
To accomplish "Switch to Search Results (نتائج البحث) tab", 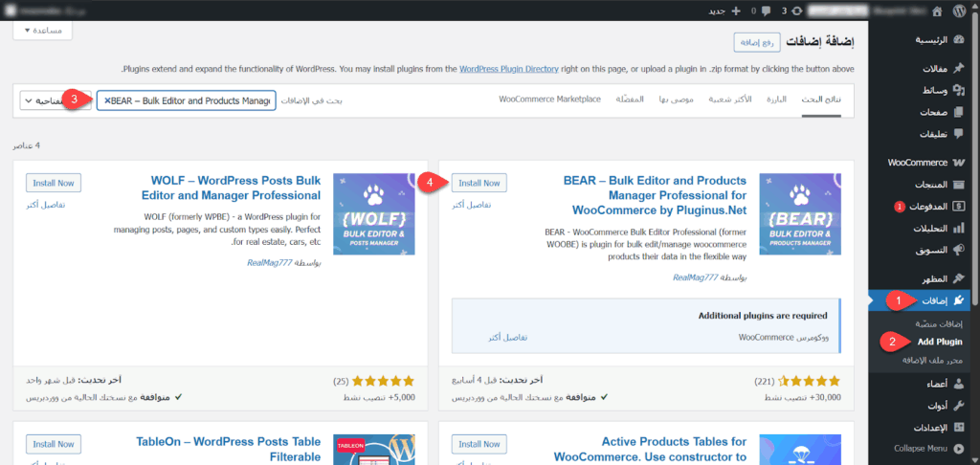I will pos(821,100).
